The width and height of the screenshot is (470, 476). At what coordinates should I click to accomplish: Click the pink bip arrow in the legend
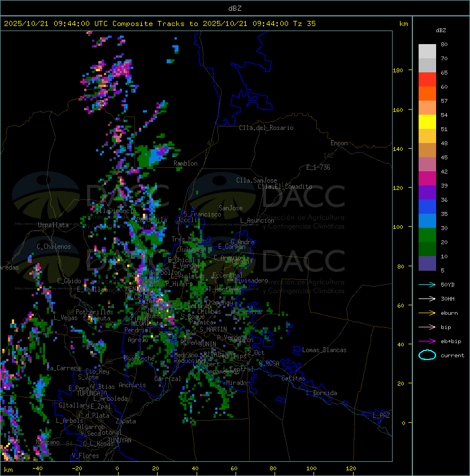click(x=427, y=327)
